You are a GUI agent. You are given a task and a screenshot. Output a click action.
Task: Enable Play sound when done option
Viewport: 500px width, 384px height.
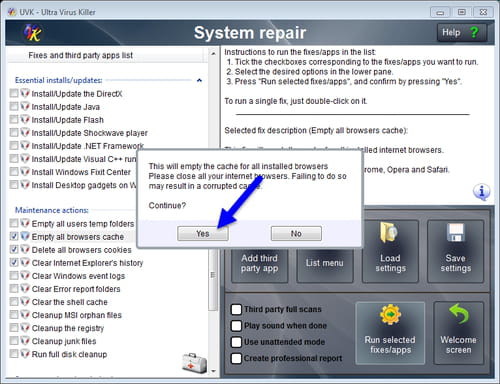coord(236,326)
